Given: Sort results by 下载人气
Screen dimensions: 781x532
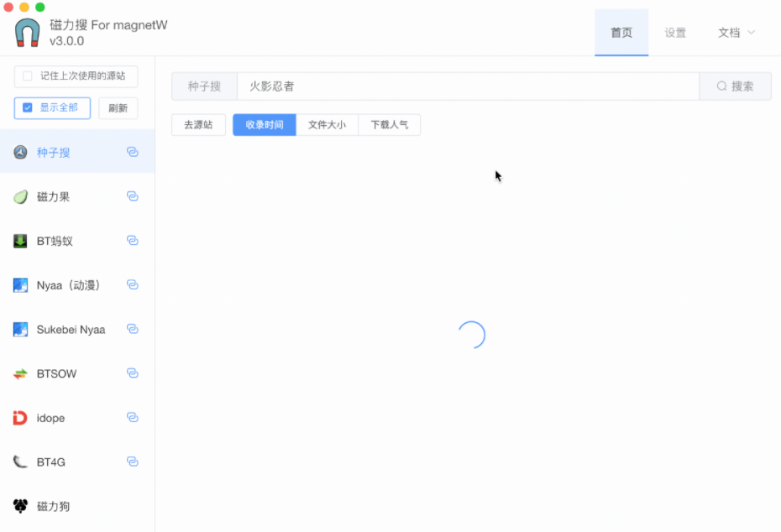Looking at the screenshot, I should click(390, 125).
